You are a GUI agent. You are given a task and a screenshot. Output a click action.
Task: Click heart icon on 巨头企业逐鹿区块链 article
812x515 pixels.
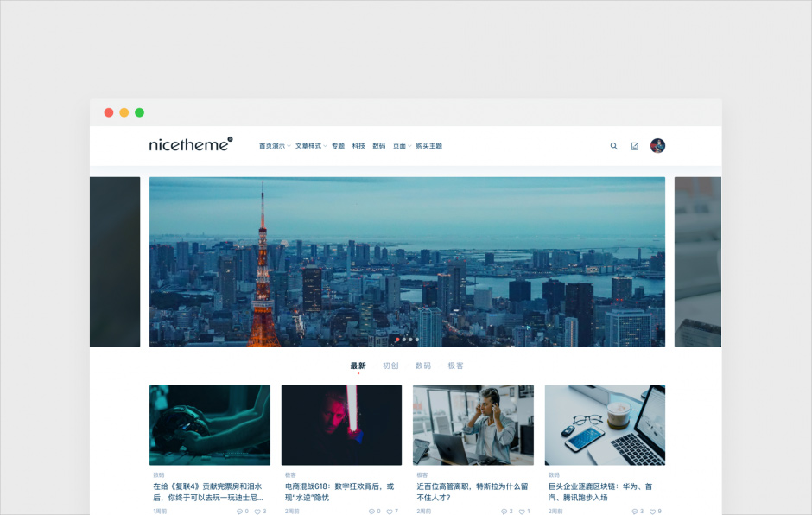652,512
